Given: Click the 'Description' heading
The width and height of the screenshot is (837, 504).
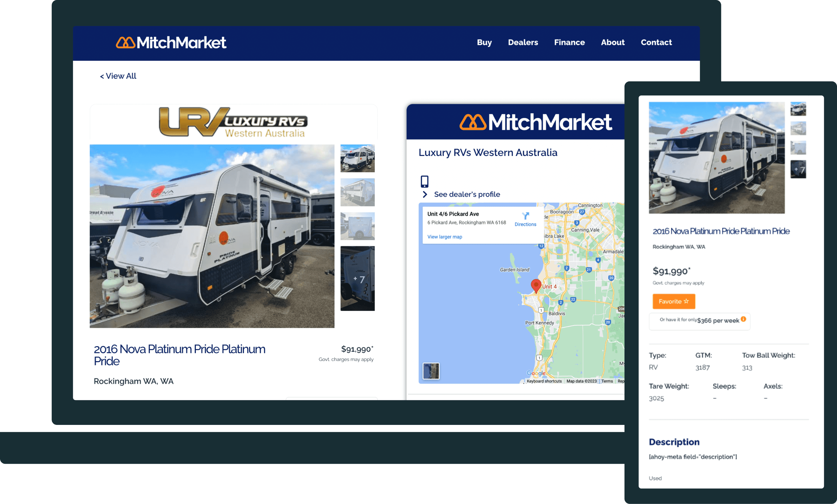Looking at the screenshot, I should coord(674,442).
